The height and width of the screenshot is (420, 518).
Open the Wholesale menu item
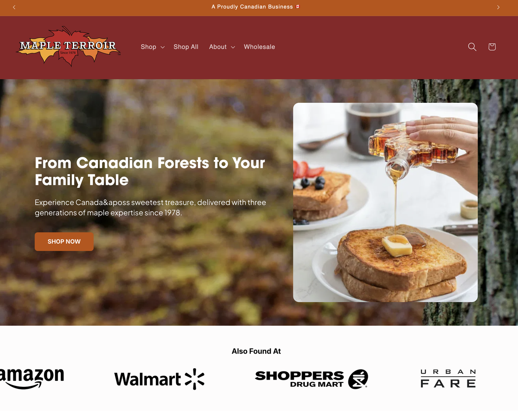click(x=259, y=47)
